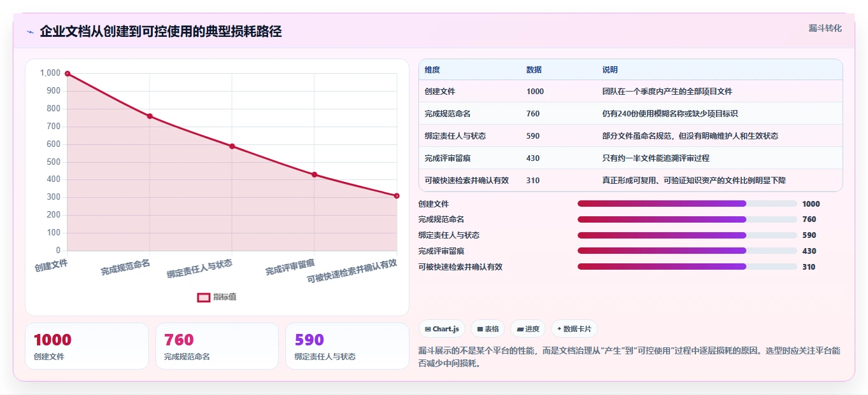The image size is (868, 395).
Task: Click the chart data point for 完成评审留痕
Action: click(x=315, y=175)
